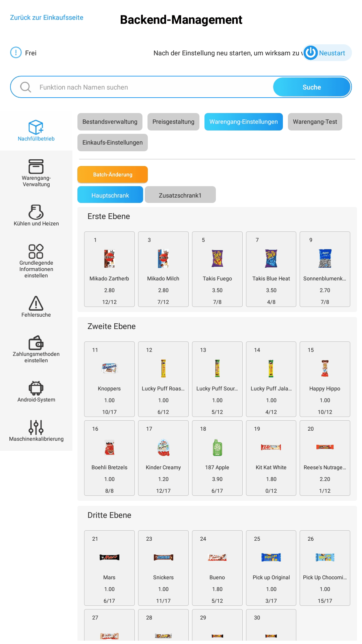
Task: Click the Takis Blue Heat product image
Action: coord(271,258)
